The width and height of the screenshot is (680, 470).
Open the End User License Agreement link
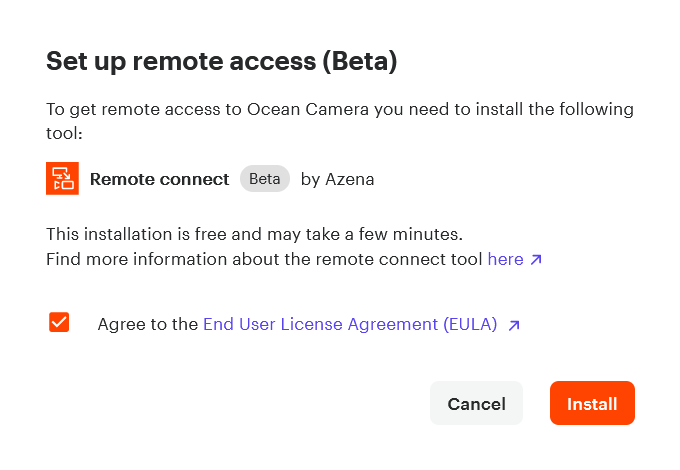(350, 324)
